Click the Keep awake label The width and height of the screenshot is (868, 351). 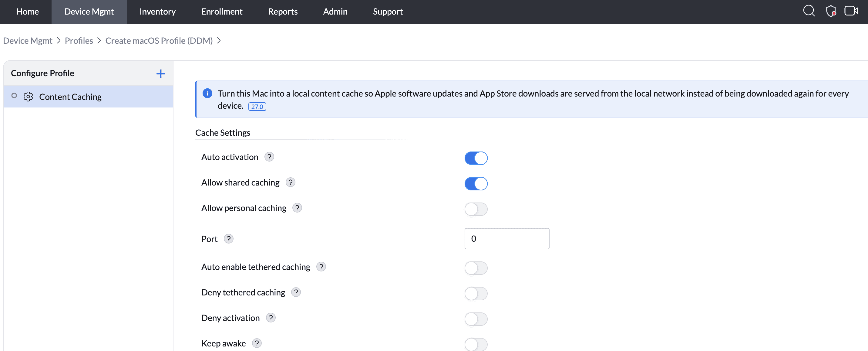[224, 343]
